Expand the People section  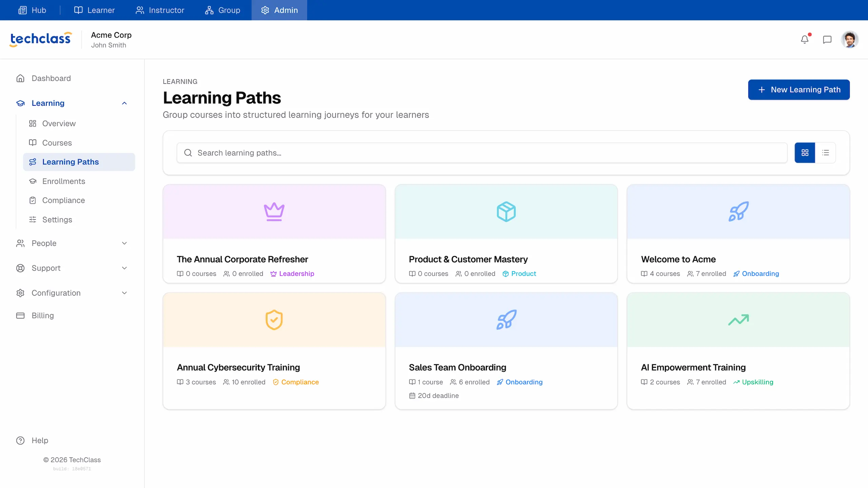(124, 243)
